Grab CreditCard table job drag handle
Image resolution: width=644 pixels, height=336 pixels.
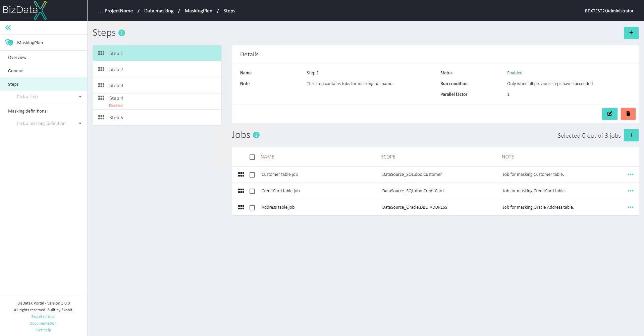click(x=241, y=191)
